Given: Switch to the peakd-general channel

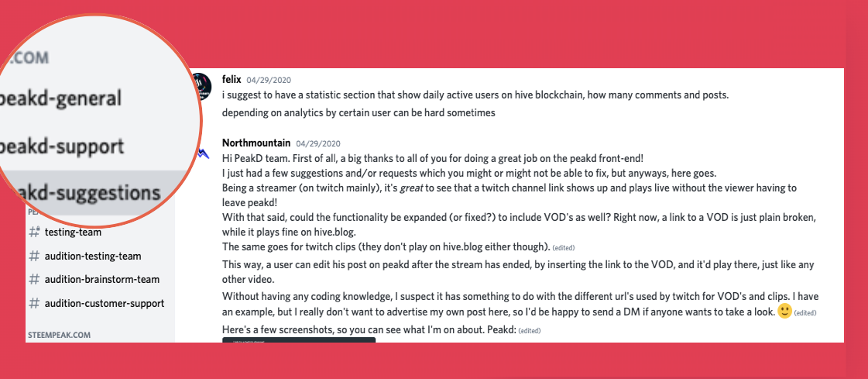Looking at the screenshot, I should pos(61,98).
